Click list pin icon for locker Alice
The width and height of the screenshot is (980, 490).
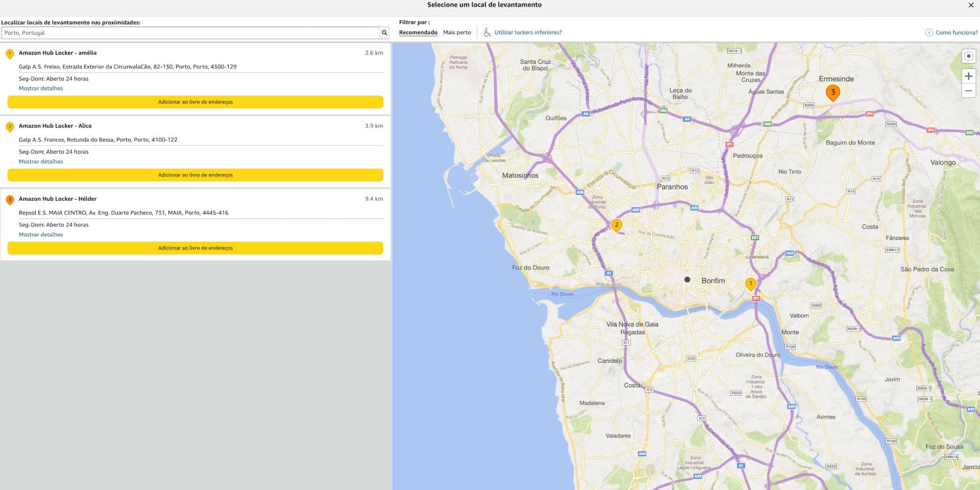[10, 127]
